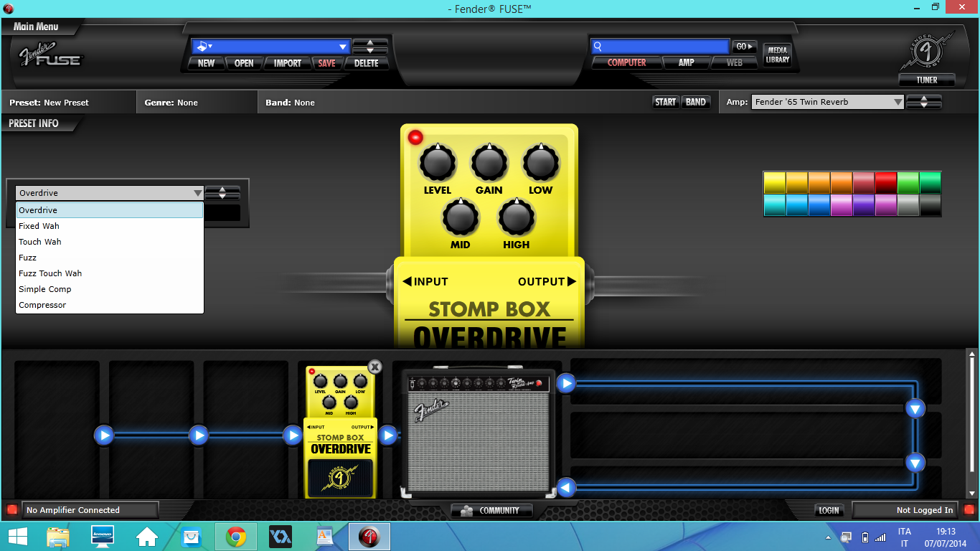This screenshot has height=551, width=980.
Task: Choose Simple Comp effect
Action: [x=110, y=289]
